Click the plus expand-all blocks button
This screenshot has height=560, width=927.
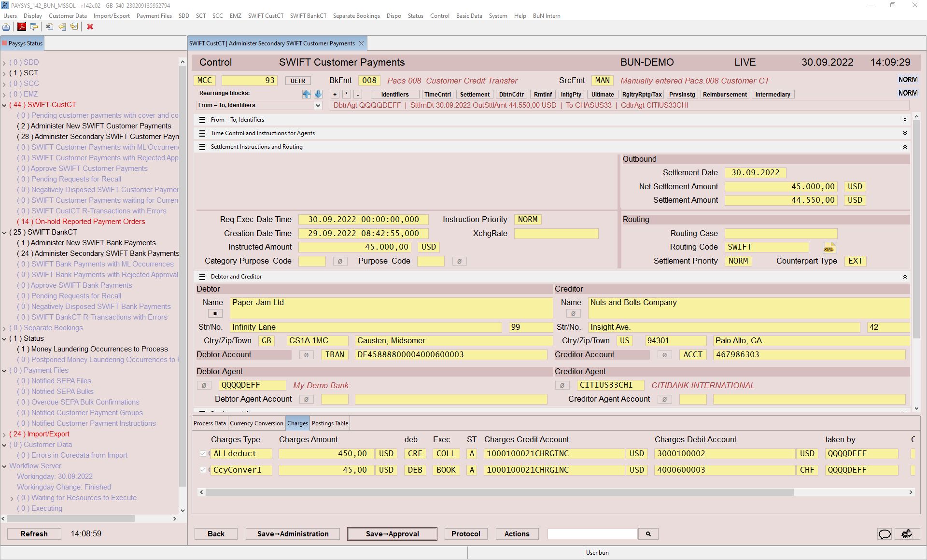(335, 95)
